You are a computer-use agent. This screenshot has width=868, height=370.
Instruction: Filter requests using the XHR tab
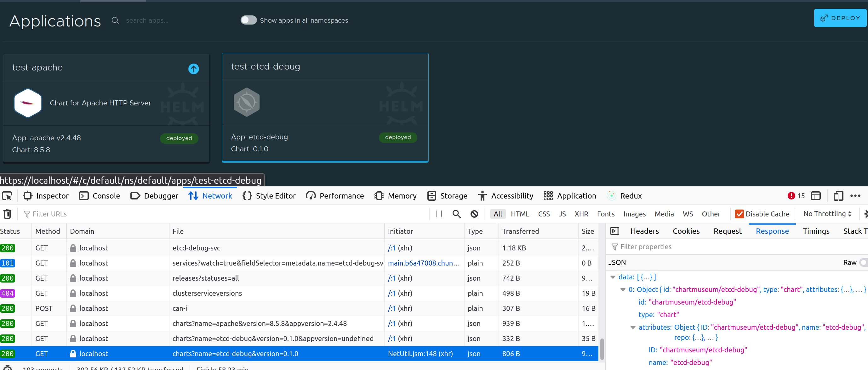(582, 214)
